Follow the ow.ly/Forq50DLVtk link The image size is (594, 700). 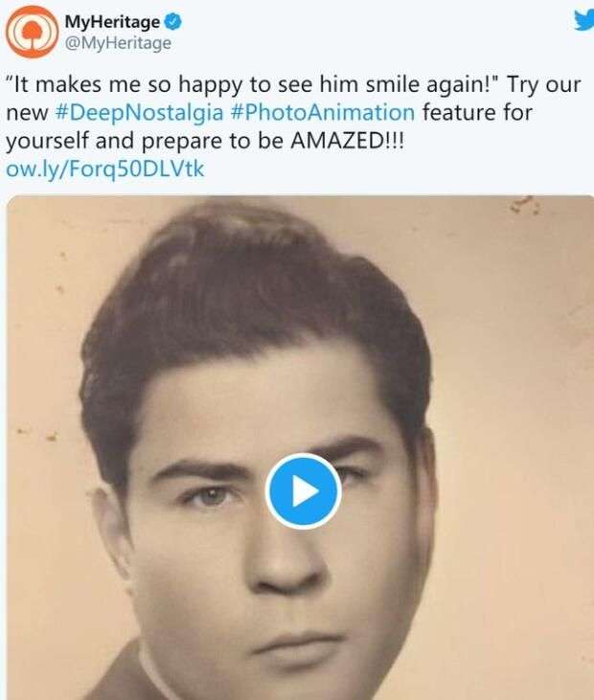pos(105,169)
